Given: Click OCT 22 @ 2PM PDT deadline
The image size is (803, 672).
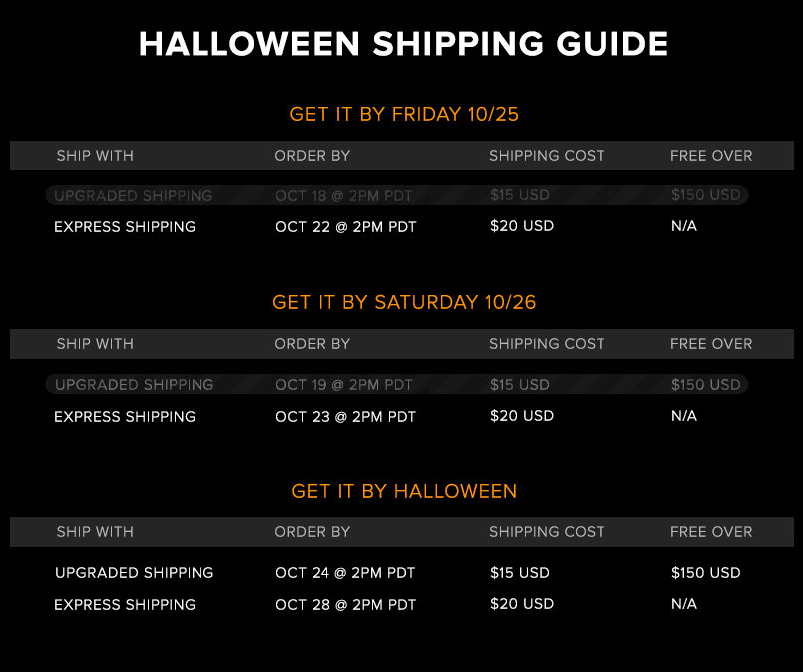Looking at the screenshot, I should [346, 226].
